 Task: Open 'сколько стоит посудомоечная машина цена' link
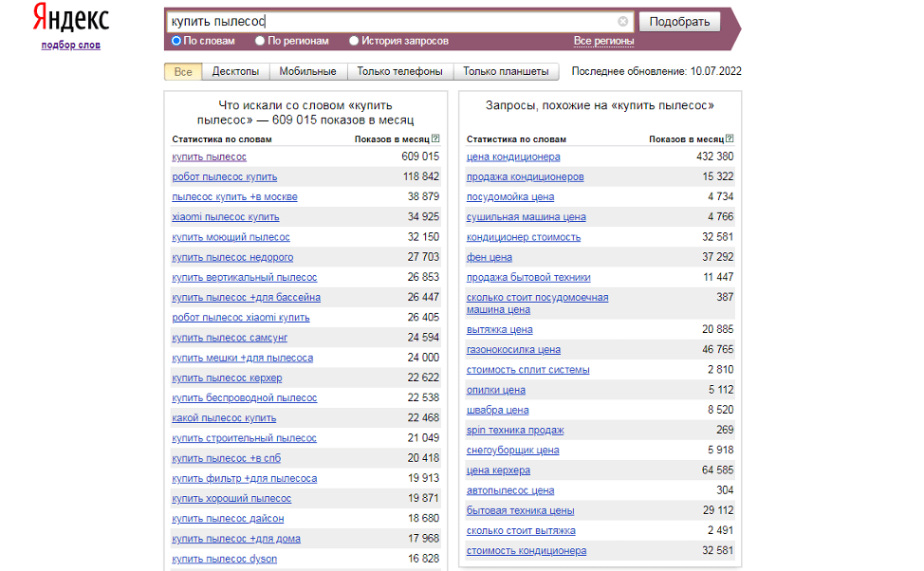point(538,304)
